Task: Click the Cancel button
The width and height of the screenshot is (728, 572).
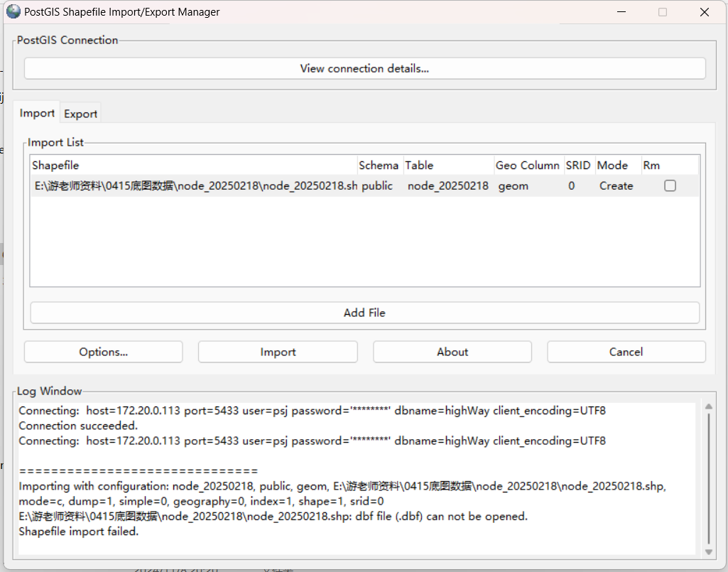Action: (626, 352)
